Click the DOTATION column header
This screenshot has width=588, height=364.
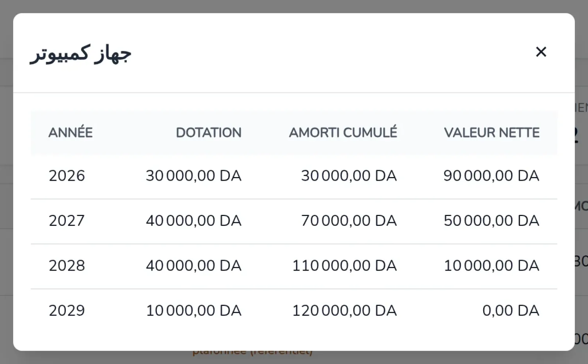(x=208, y=133)
